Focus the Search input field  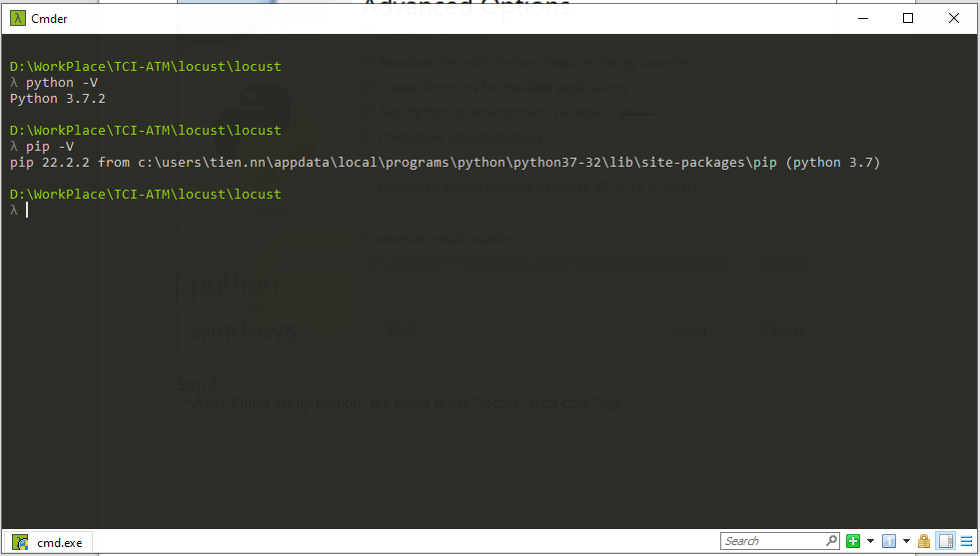pos(771,541)
